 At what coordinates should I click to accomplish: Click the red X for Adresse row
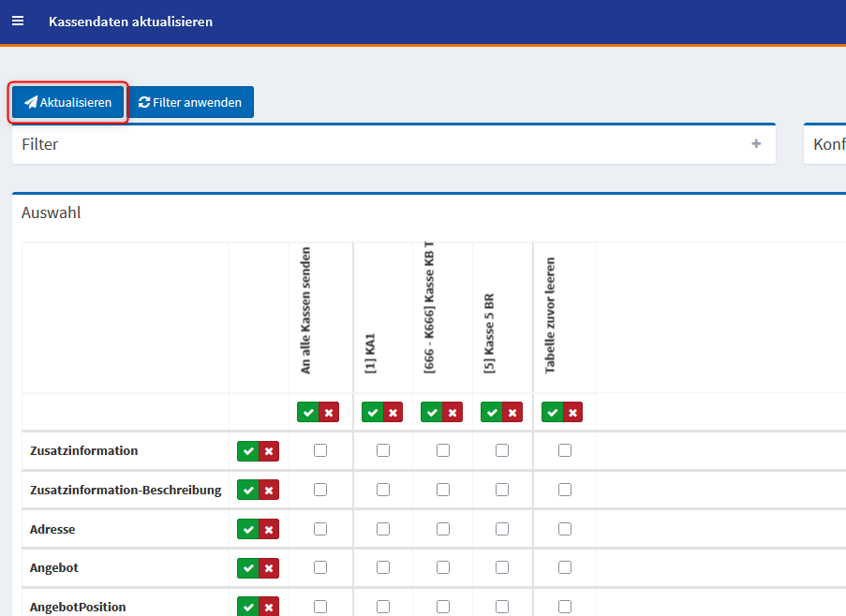(x=269, y=530)
